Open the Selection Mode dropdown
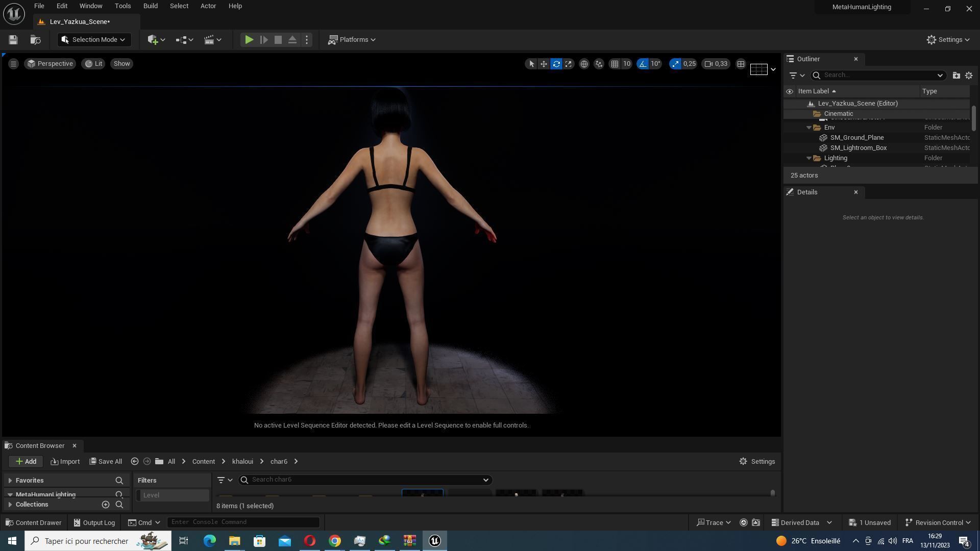 point(94,40)
